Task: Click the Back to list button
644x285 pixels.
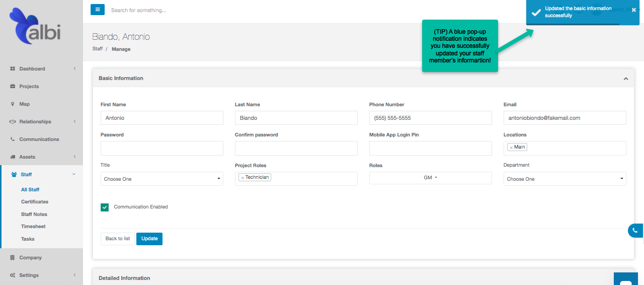Action: [x=118, y=239]
